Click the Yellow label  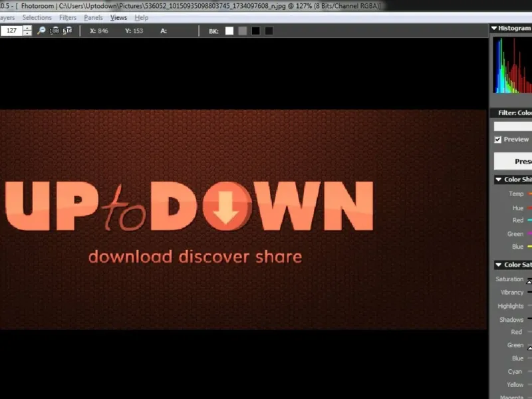pos(515,385)
